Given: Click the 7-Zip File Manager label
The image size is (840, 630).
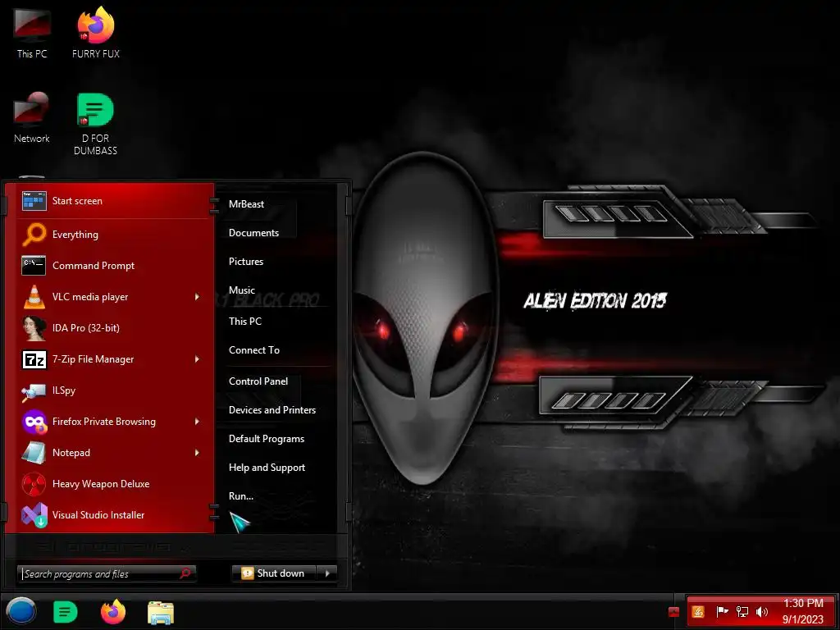Looking at the screenshot, I should coord(93,359).
